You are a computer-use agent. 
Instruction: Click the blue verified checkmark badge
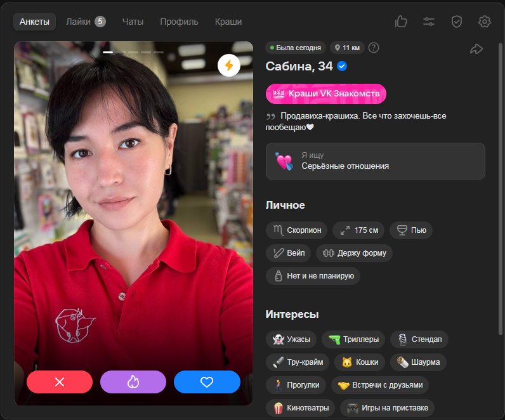(x=342, y=66)
